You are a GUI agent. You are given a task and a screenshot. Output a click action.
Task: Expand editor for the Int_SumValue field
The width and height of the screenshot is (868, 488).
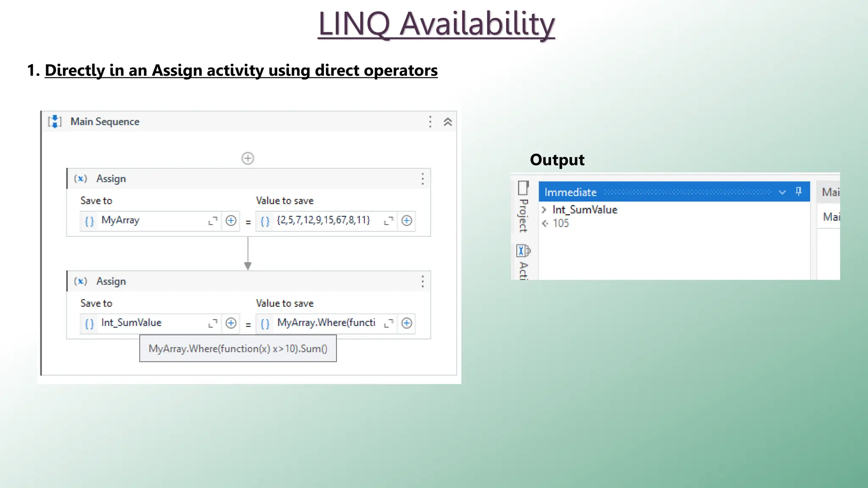tap(213, 323)
